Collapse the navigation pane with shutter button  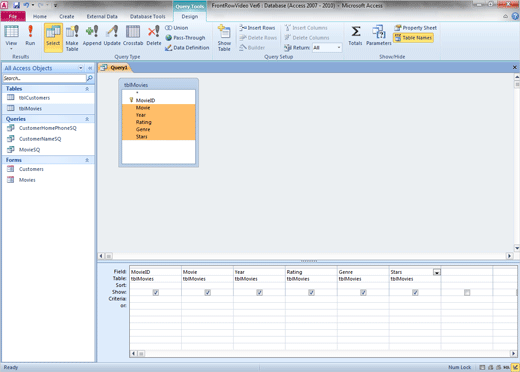coord(90,68)
